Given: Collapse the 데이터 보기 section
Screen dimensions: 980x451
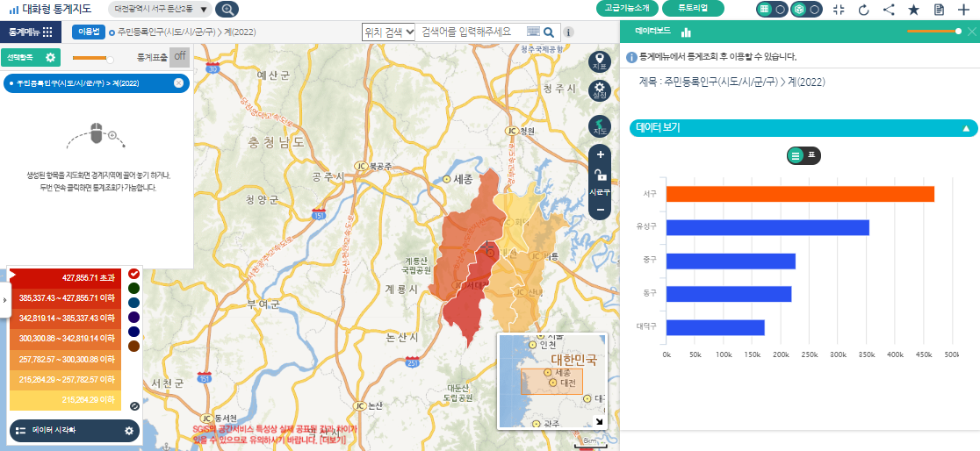Looking at the screenshot, I should click(966, 128).
